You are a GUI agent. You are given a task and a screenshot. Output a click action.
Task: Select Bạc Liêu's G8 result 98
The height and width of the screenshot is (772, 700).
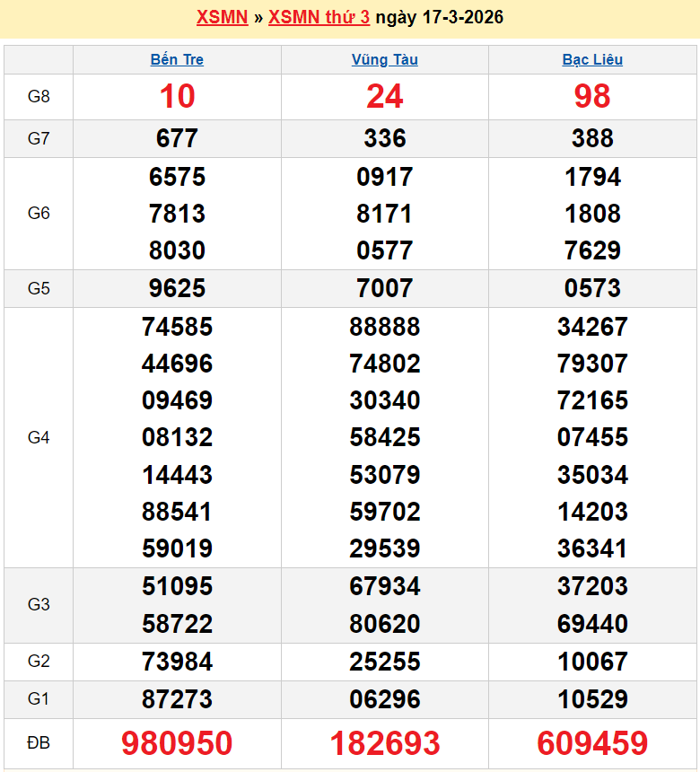(x=592, y=97)
